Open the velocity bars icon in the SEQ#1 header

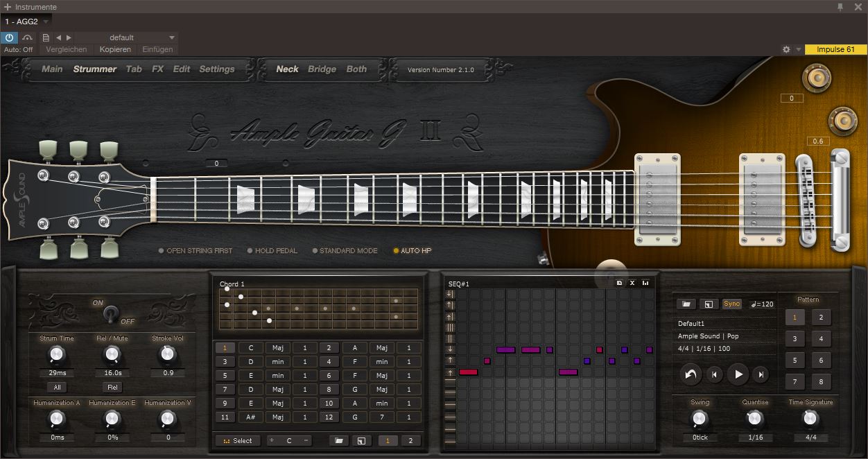click(x=645, y=283)
